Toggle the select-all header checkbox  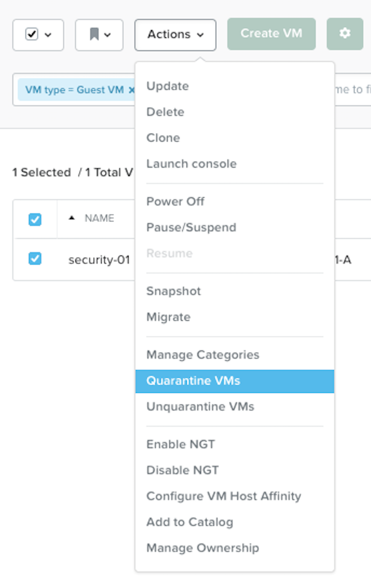pos(35,219)
